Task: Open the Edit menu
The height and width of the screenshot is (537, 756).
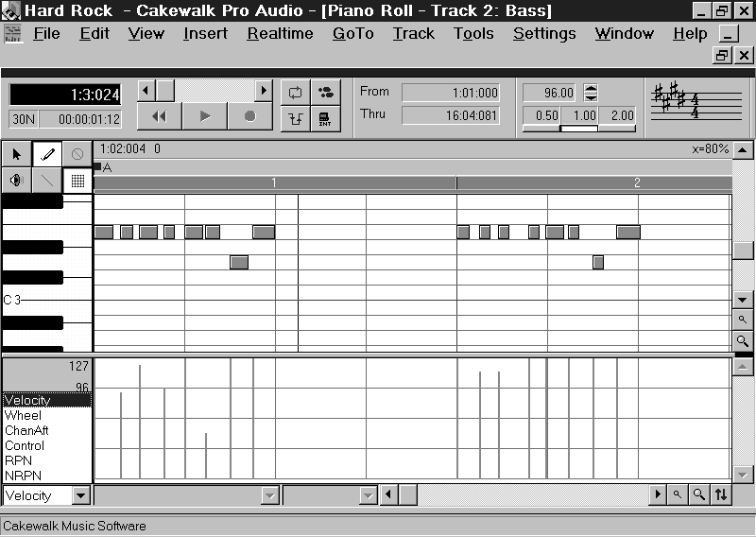Action: tap(94, 34)
